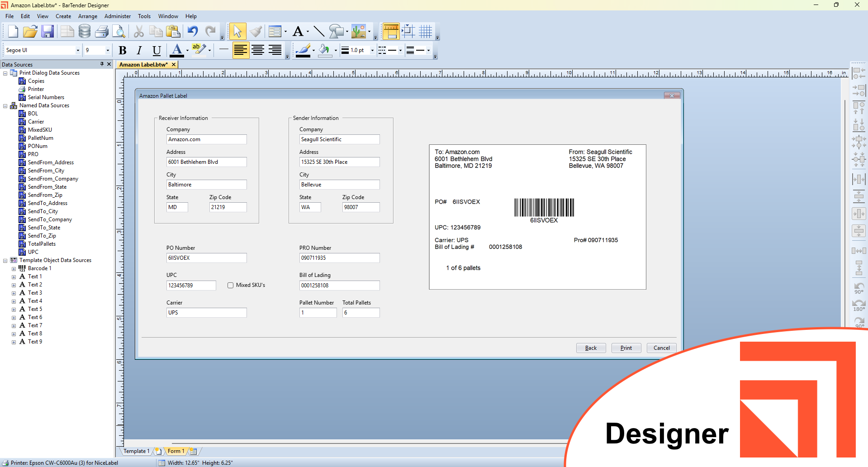Choose the Shape tool
The height and width of the screenshot is (467, 868).
click(x=336, y=32)
